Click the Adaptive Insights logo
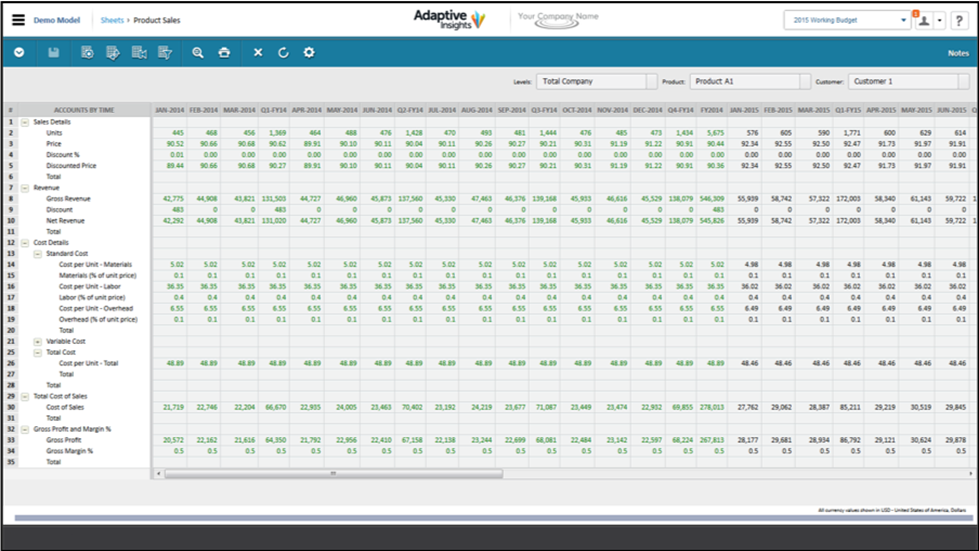Image resolution: width=979 pixels, height=551 pixels. click(449, 19)
